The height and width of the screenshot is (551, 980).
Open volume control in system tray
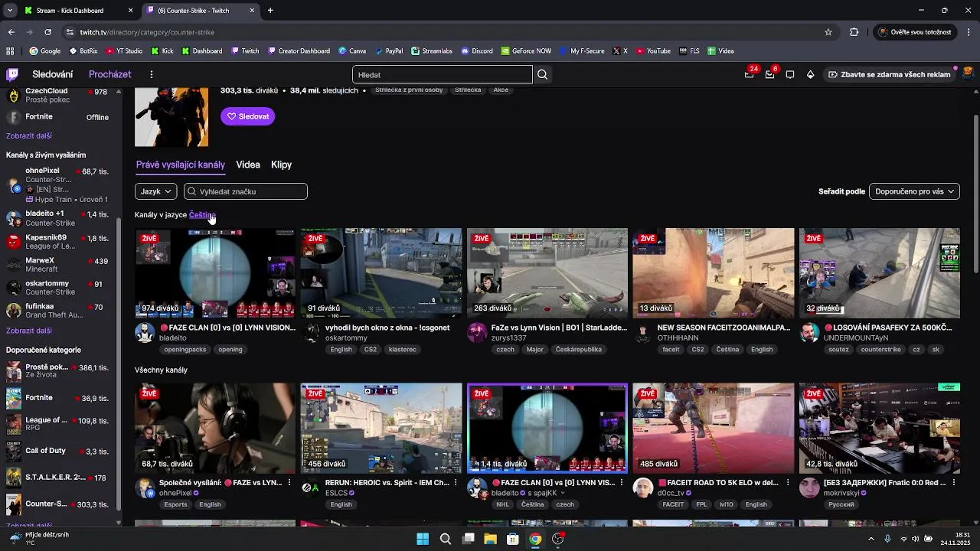(916, 539)
